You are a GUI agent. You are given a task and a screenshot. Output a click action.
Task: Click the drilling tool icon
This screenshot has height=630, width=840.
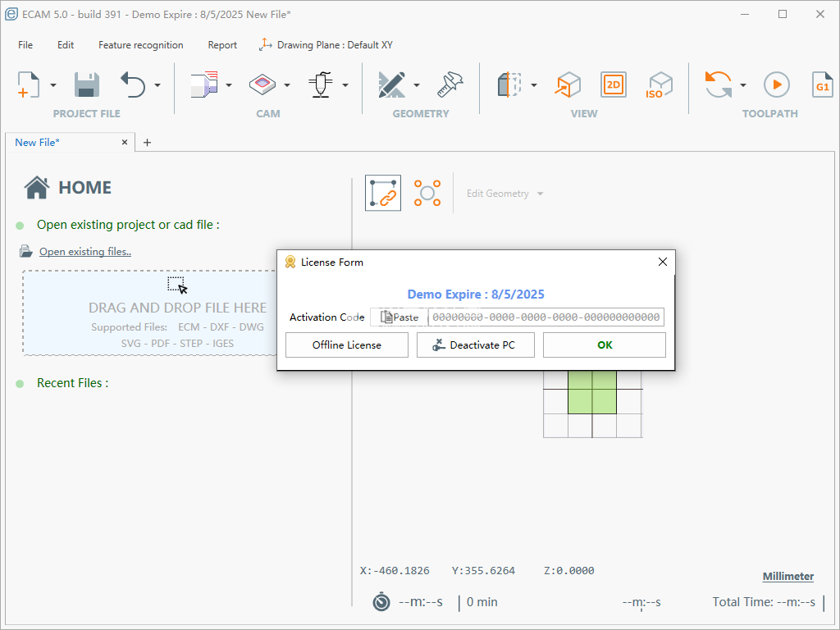click(x=321, y=84)
